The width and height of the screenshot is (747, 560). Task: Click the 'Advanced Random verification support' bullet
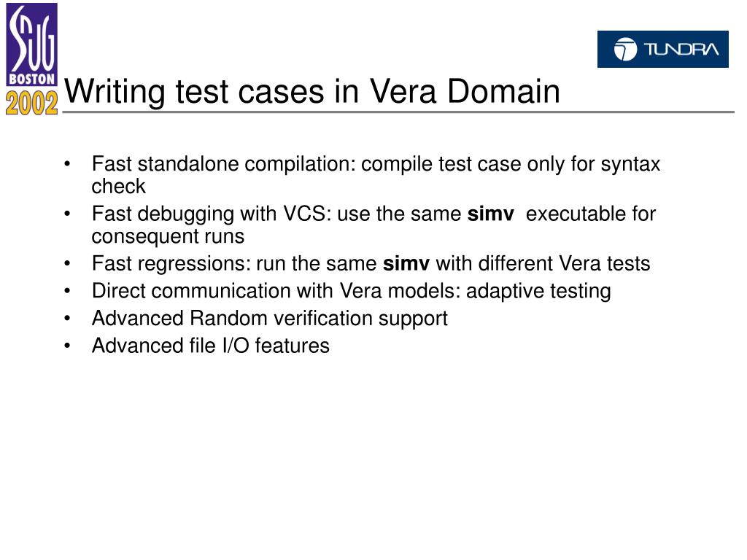coord(270,319)
